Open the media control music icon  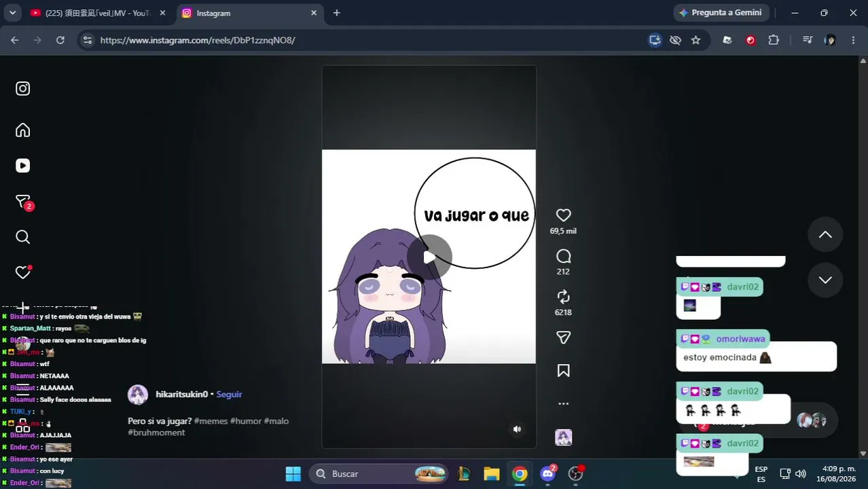tap(808, 40)
